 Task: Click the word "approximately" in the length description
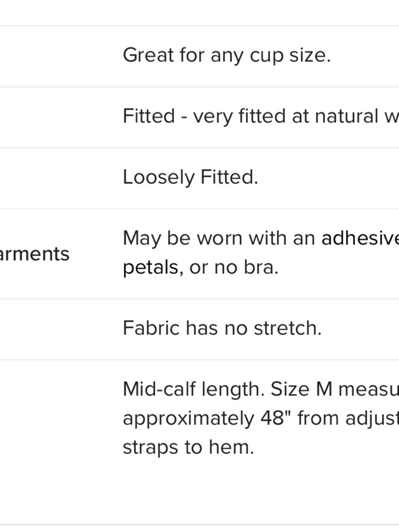(188, 419)
